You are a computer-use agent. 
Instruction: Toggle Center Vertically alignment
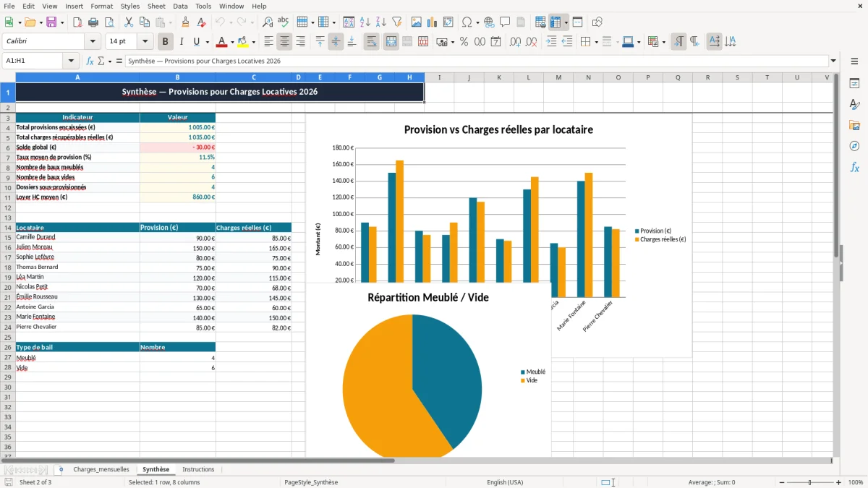336,42
